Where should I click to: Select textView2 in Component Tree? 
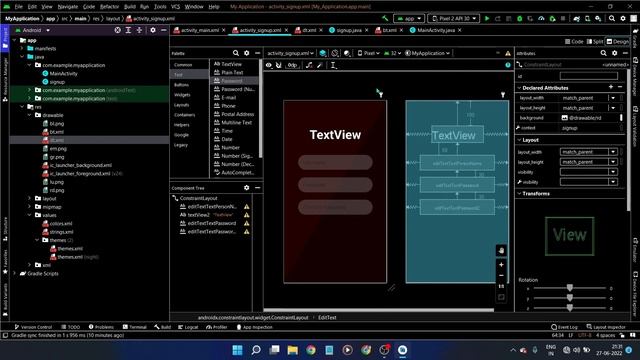point(211,215)
